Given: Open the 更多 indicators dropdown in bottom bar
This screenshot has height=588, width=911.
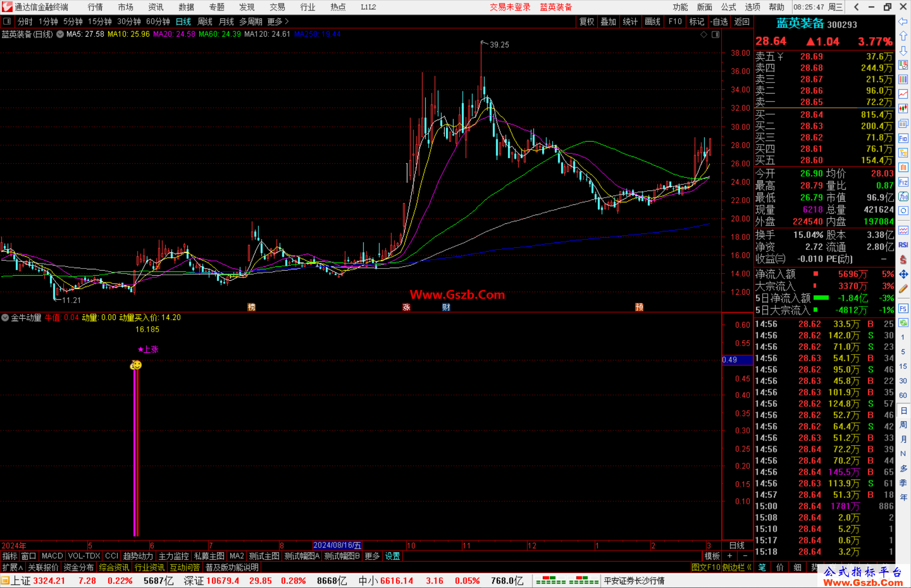Looking at the screenshot, I should [372, 556].
